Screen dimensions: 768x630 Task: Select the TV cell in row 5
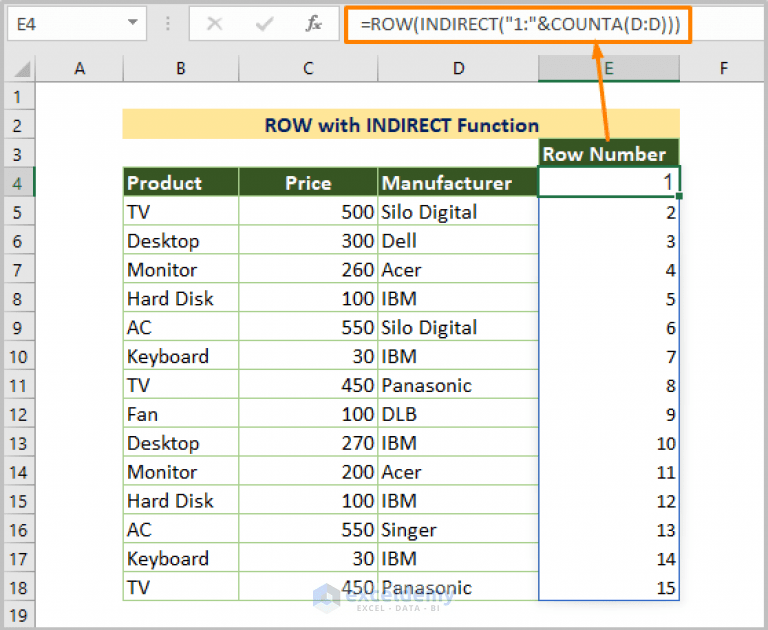pos(181,212)
